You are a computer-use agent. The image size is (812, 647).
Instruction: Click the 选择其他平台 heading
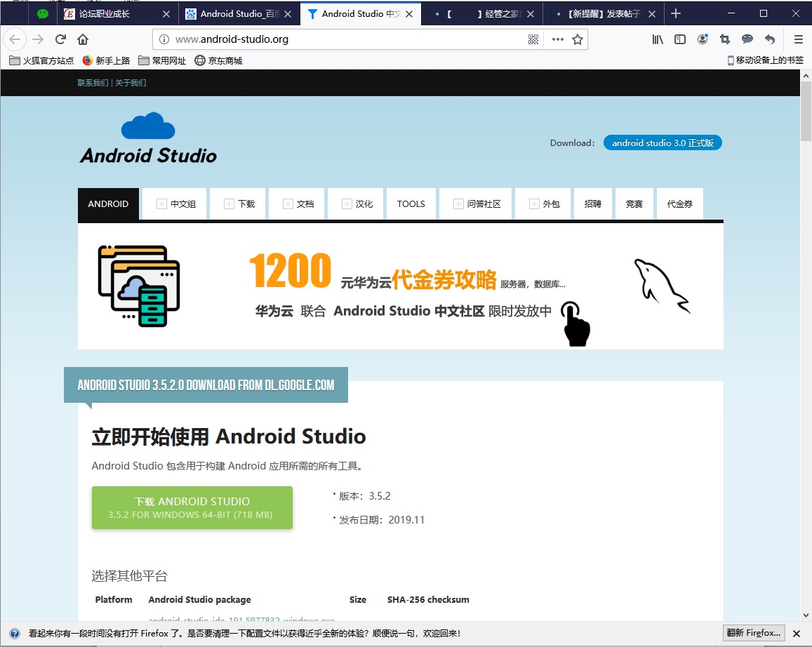[129, 575]
